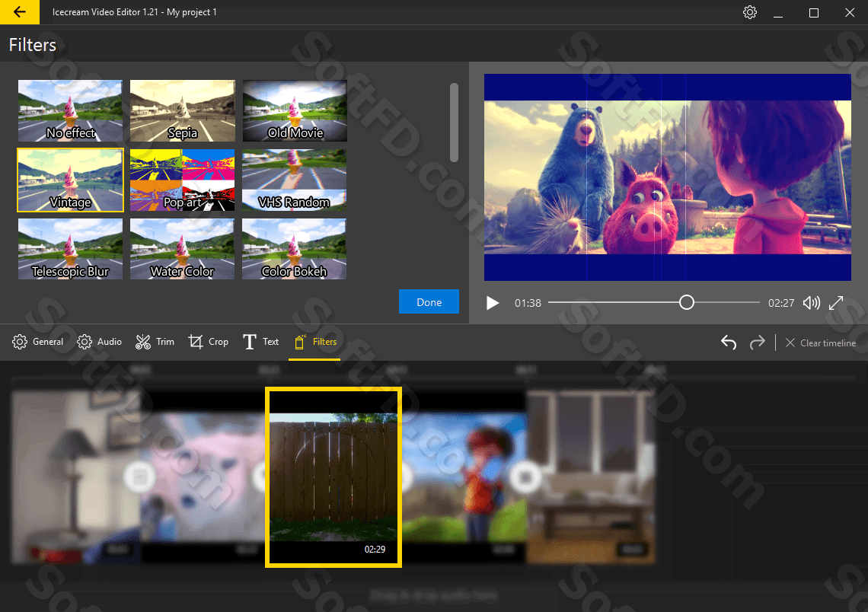
Task: Open the Crop tab
Action: [x=208, y=342]
